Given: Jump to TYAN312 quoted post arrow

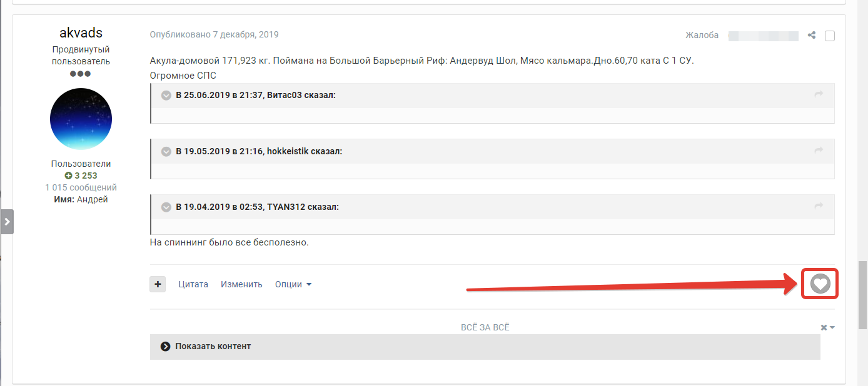Looking at the screenshot, I should 819,206.
